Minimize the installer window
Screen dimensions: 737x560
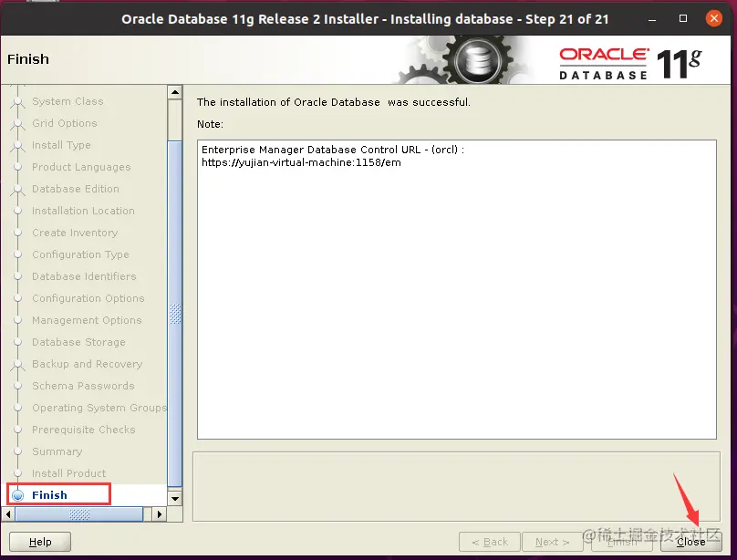tap(652, 19)
